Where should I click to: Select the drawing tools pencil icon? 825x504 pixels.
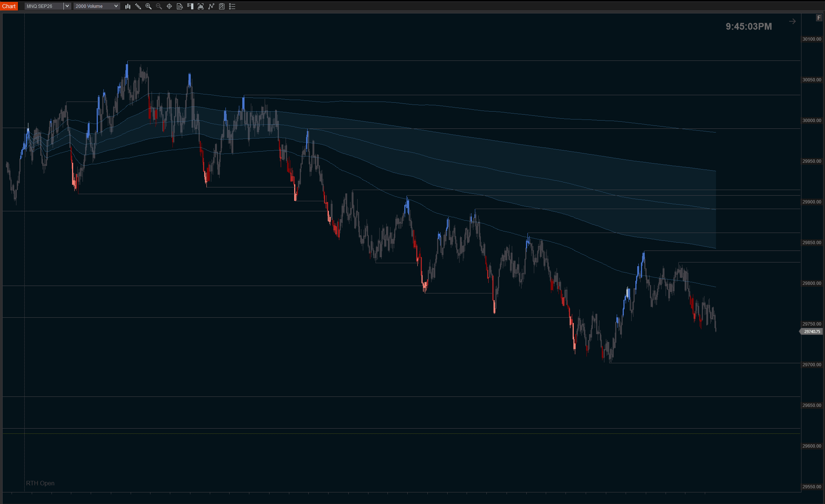(138, 6)
